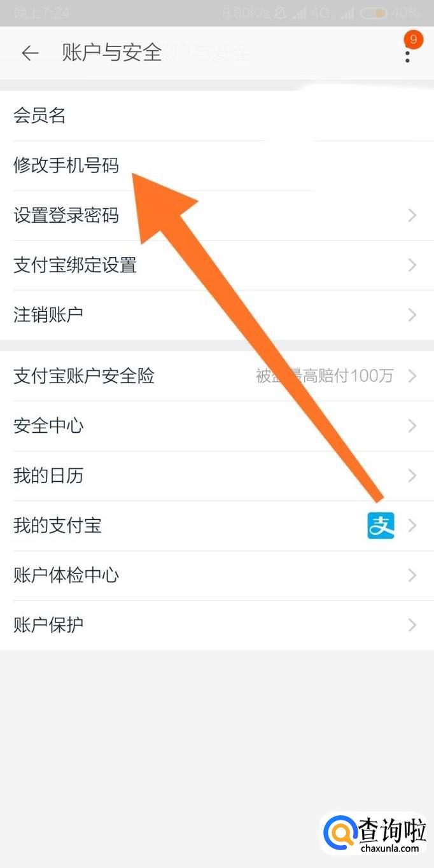
Task: Tap chevron beside 账户保护
Action: coord(412,625)
